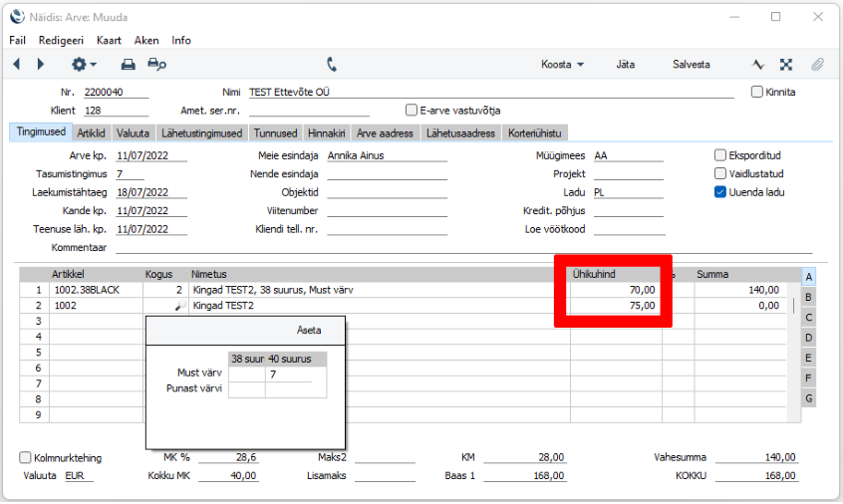843x504 pixels.
Task: Click the expand window arrows icon
Action: click(x=786, y=65)
